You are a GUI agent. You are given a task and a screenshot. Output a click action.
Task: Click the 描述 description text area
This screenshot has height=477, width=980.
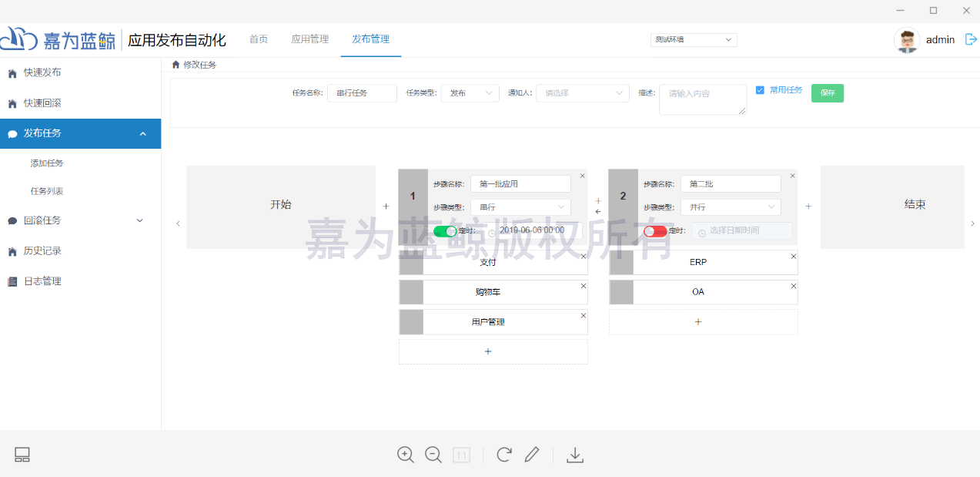[702, 99]
